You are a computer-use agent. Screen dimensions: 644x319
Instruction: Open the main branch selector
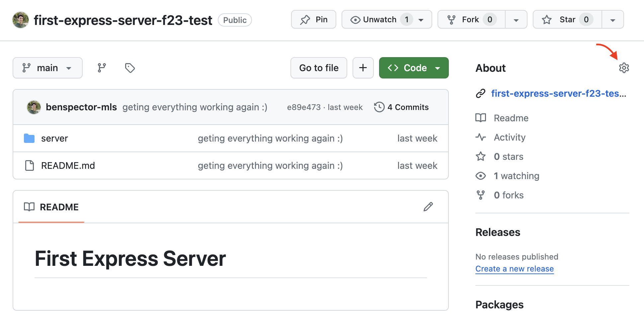point(47,68)
